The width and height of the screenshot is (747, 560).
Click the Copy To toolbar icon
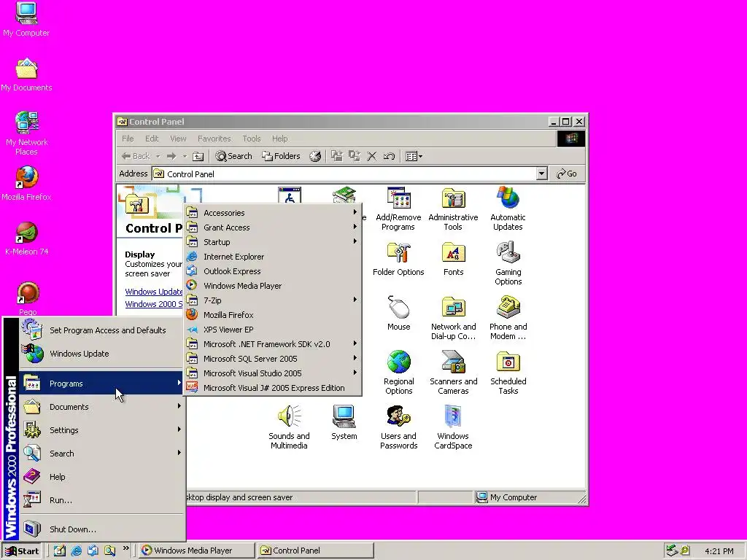(354, 156)
